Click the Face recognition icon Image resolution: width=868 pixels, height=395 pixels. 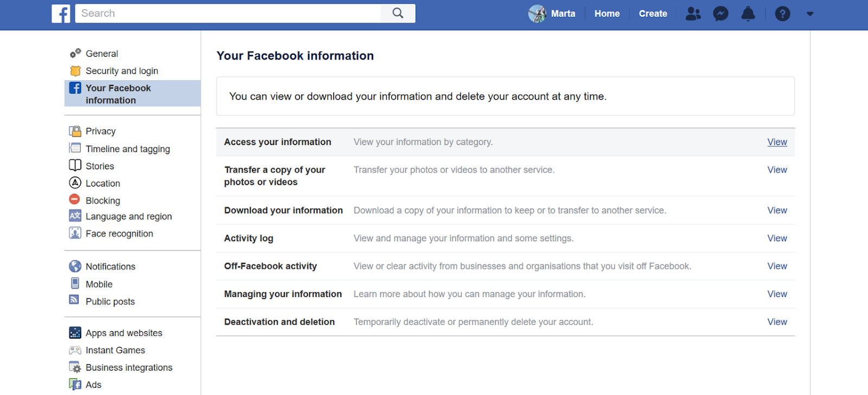[x=75, y=233]
